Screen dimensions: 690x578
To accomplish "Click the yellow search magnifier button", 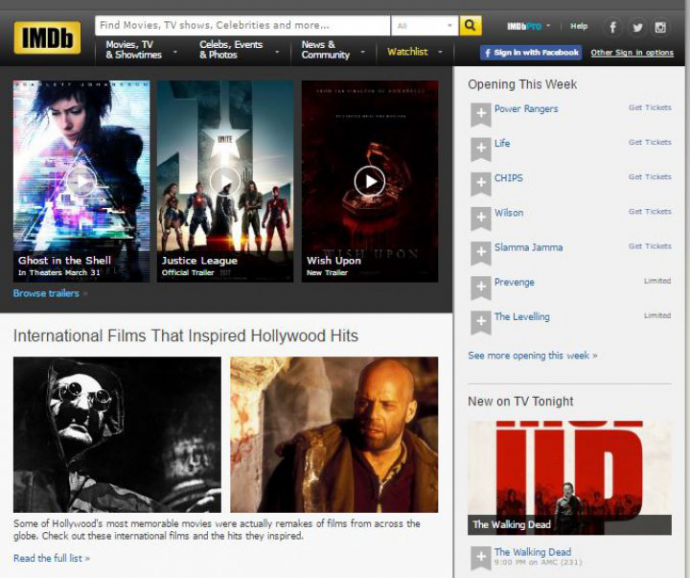I will (471, 26).
